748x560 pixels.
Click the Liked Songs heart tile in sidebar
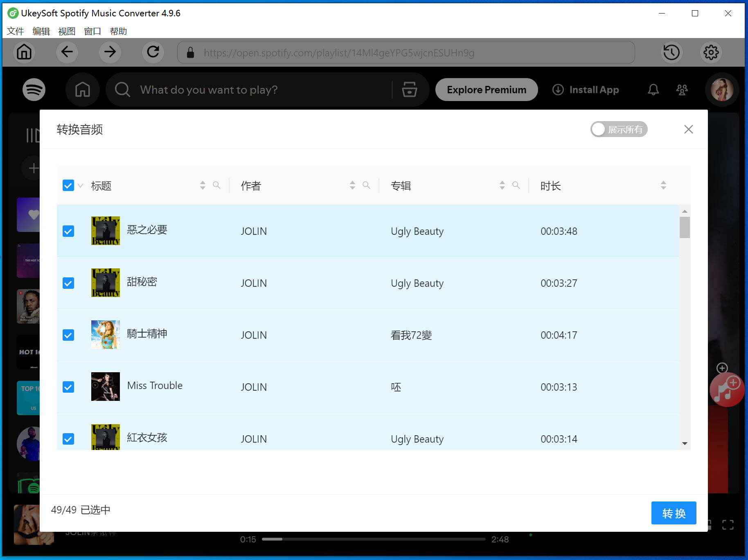[x=28, y=214]
